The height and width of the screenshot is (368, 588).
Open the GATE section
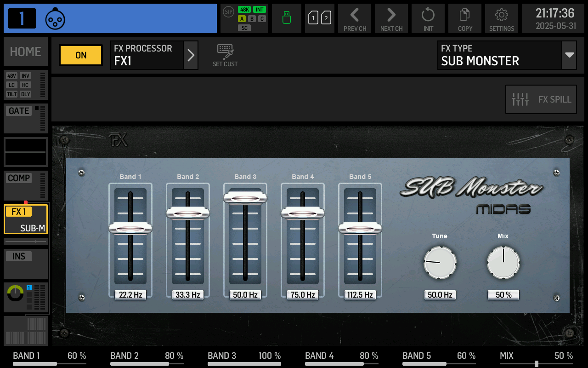coord(19,111)
